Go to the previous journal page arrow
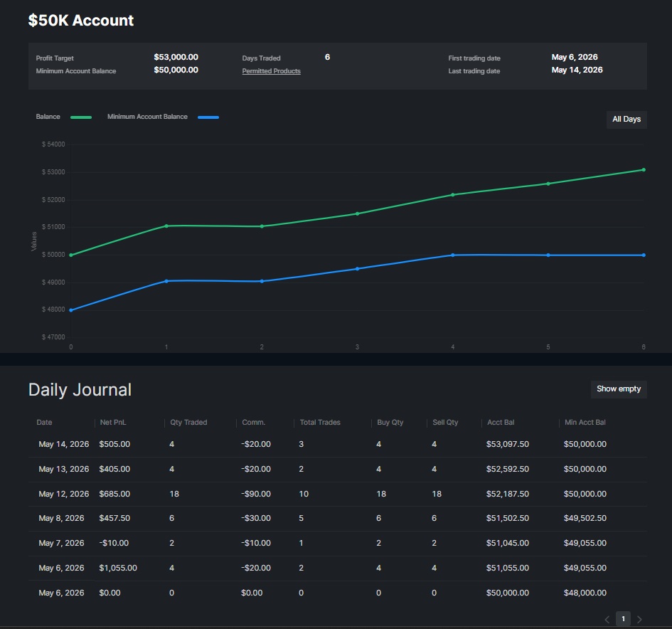Screen dimensions: 672x629 click(x=607, y=619)
